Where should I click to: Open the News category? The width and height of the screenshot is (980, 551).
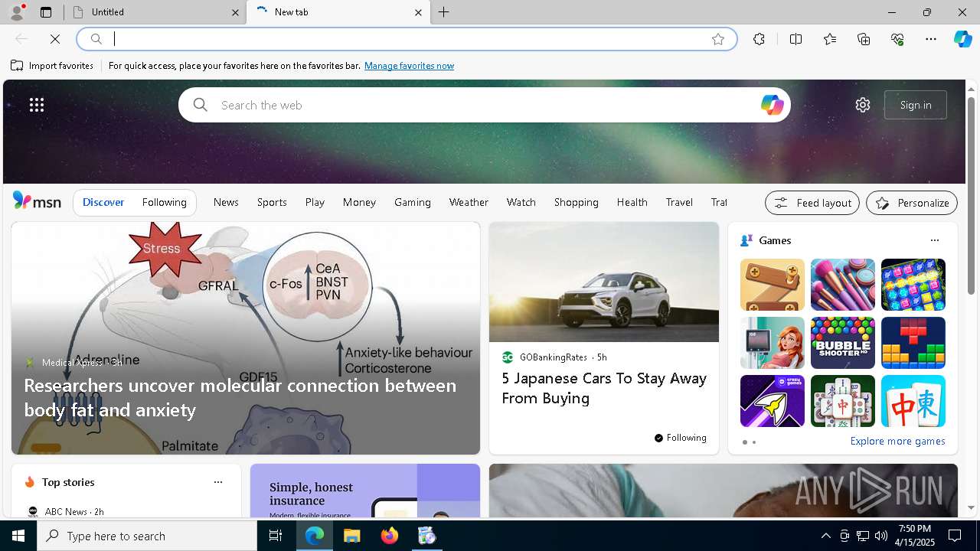point(226,202)
